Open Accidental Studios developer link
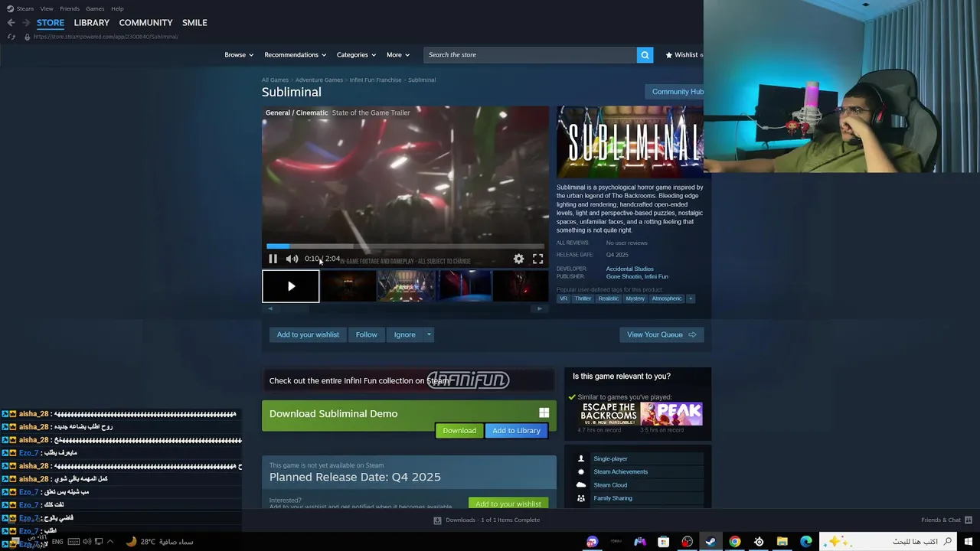The height and width of the screenshot is (551, 980). [630, 269]
